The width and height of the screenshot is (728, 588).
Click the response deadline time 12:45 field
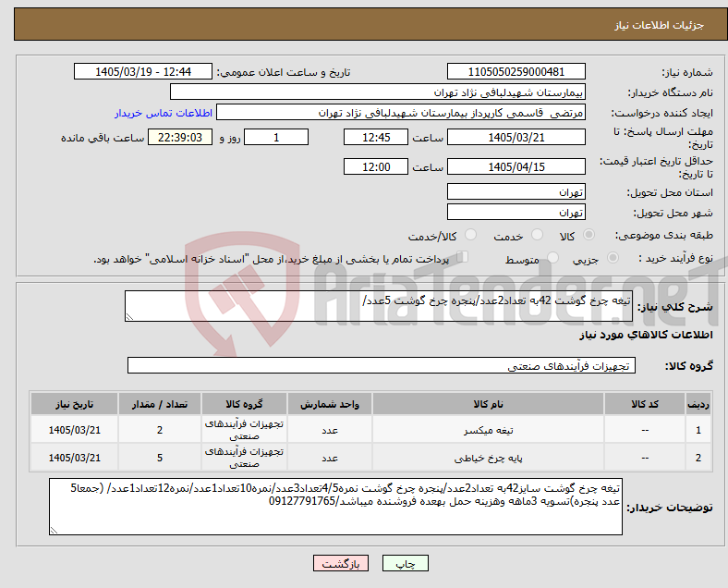tap(376, 137)
